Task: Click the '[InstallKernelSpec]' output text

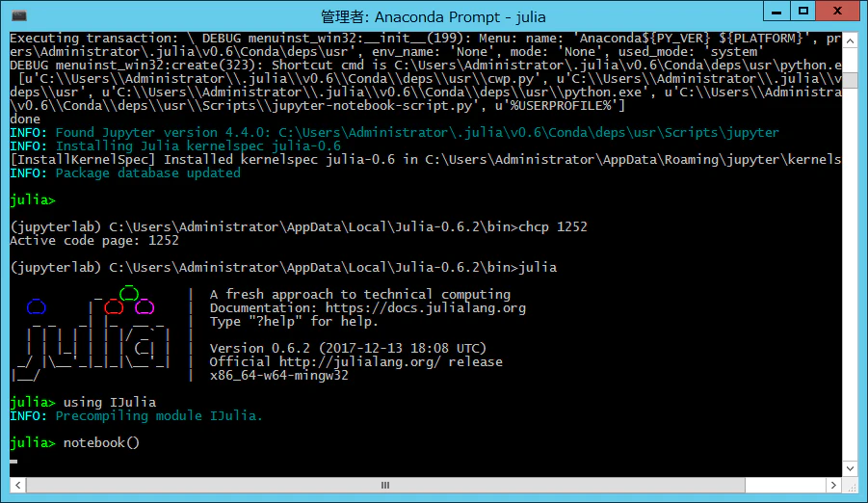Action: click(x=83, y=160)
